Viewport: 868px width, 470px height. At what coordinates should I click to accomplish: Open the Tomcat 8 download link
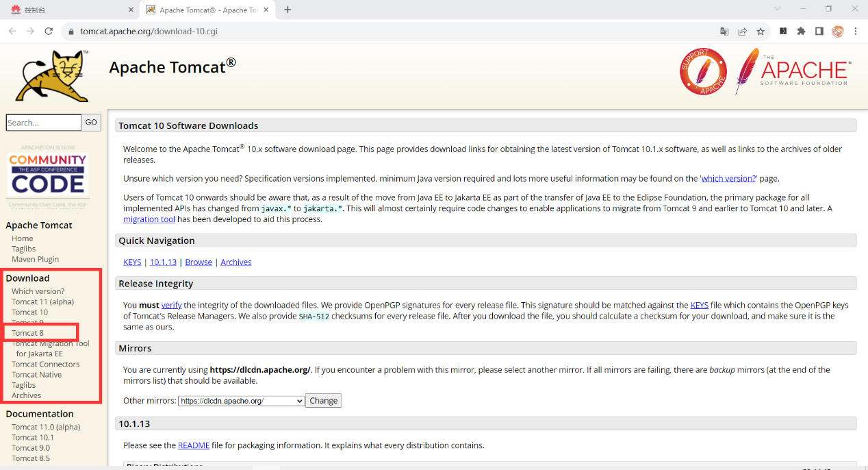click(x=28, y=333)
